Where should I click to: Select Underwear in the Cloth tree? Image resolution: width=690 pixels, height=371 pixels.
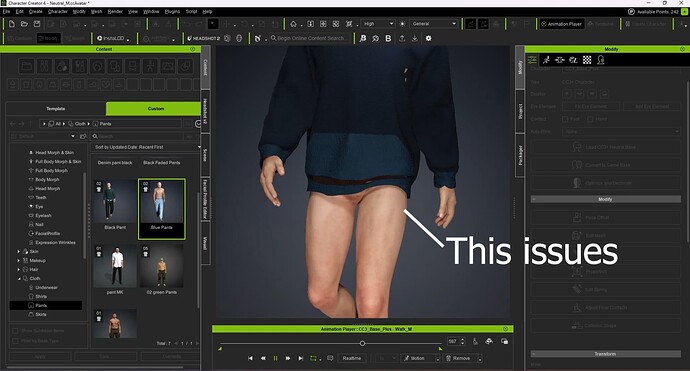point(46,287)
